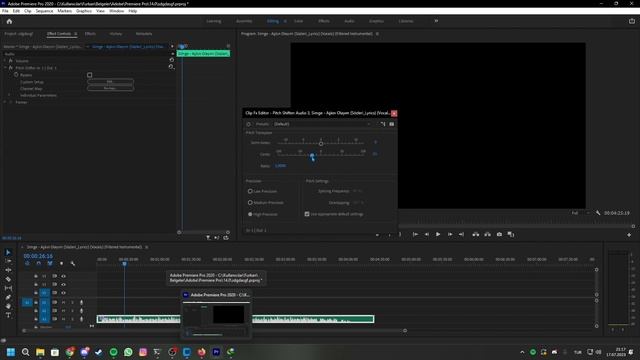Click the Cents slider handle
The height and width of the screenshot is (360, 640).
click(x=312, y=155)
